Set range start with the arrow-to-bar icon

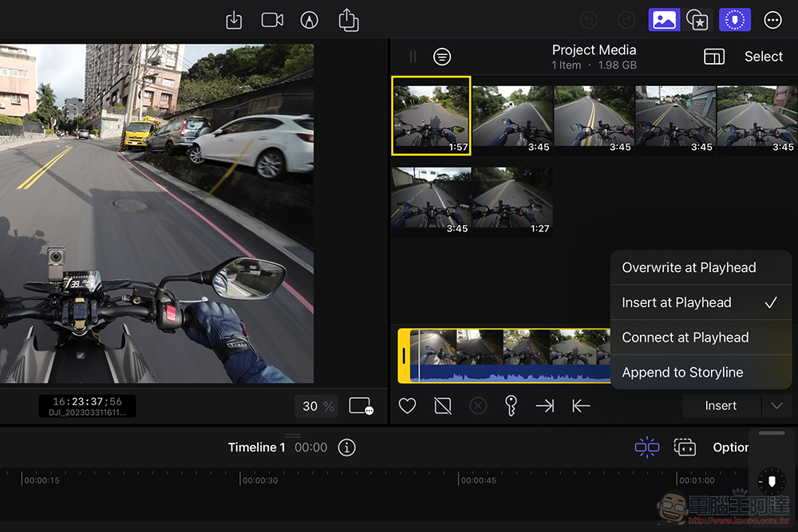545,406
